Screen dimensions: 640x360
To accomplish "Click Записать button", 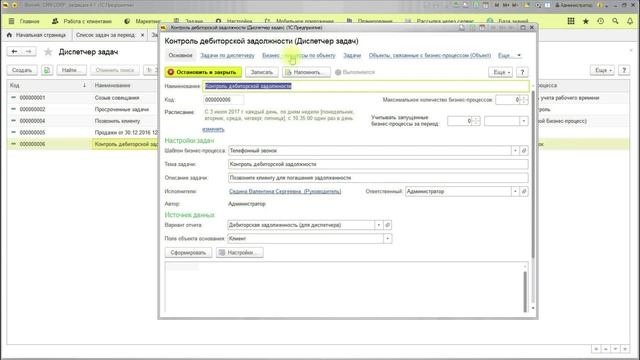I will coord(262,72).
